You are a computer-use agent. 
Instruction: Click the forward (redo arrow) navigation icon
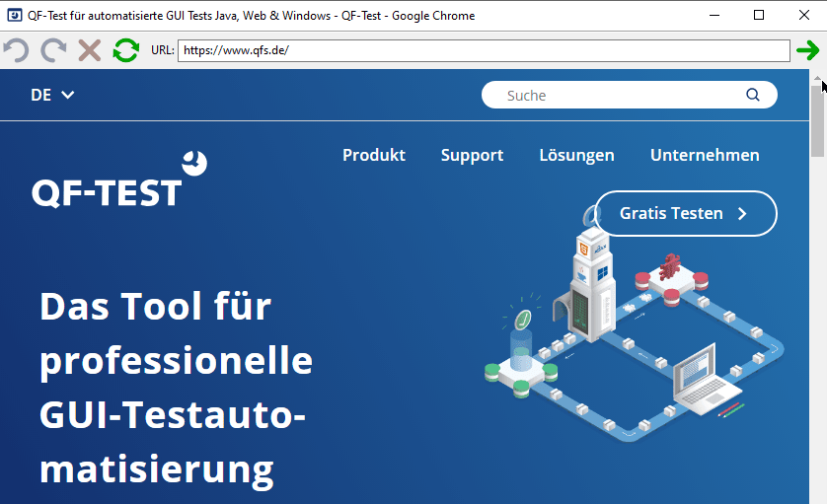click(x=54, y=50)
